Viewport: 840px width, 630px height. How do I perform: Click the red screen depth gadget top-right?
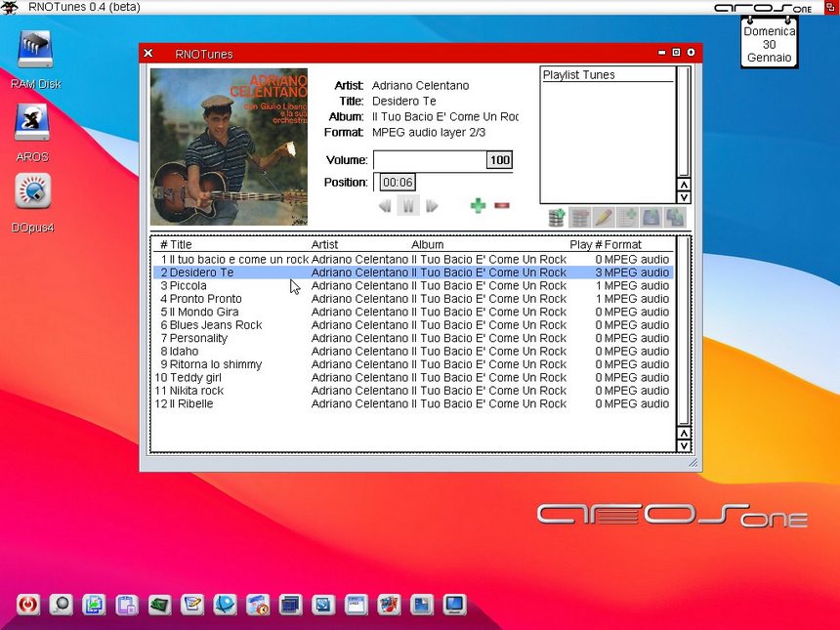click(x=830, y=7)
